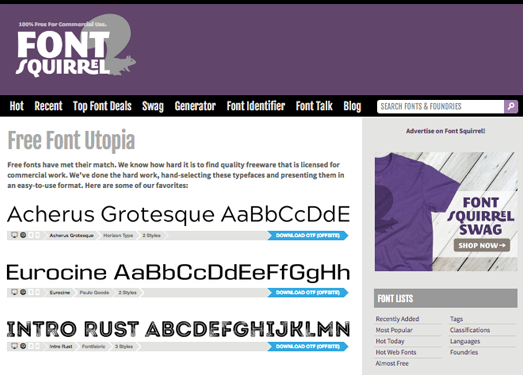Open Hot Web Fonts list
The height and width of the screenshot is (375, 523).
click(x=396, y=352)
